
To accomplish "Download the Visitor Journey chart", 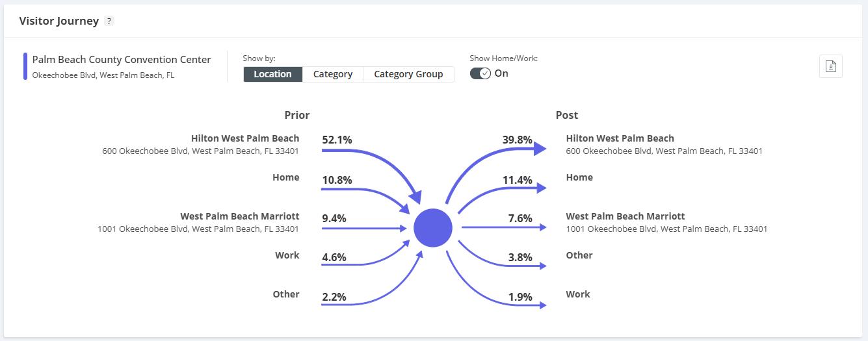I will 830,66.
